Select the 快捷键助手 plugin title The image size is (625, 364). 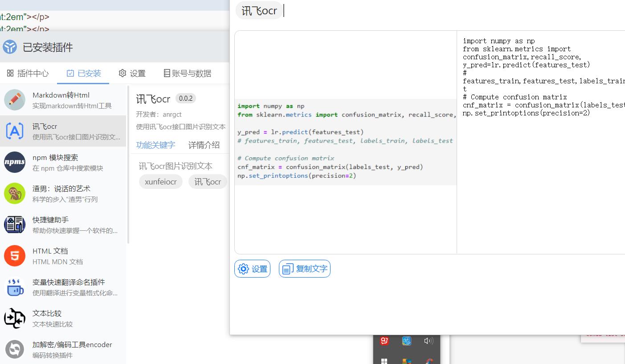pyautogui.click(x=50, y=220)
